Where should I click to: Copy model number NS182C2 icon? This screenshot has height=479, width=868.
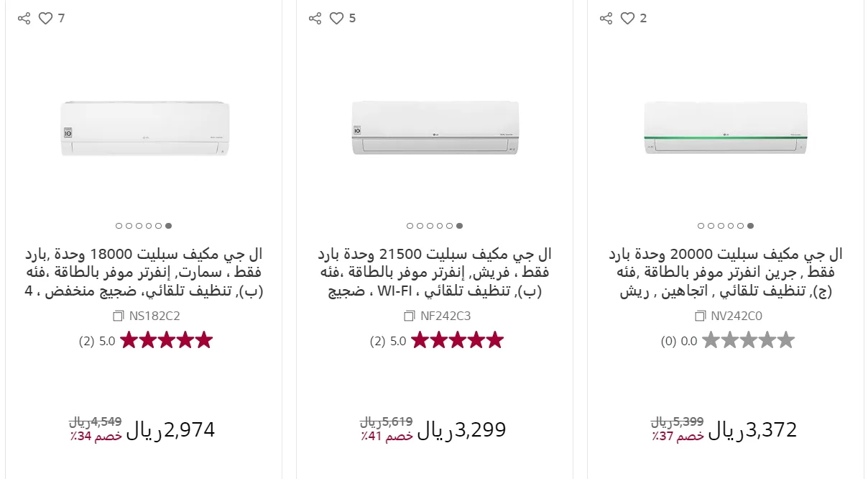click(119, 316)
